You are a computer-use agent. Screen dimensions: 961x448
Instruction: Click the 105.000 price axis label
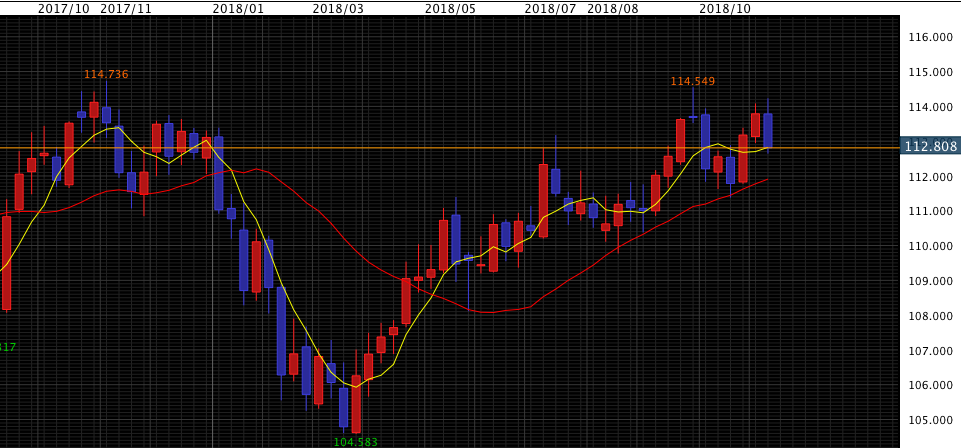[930, 420]
